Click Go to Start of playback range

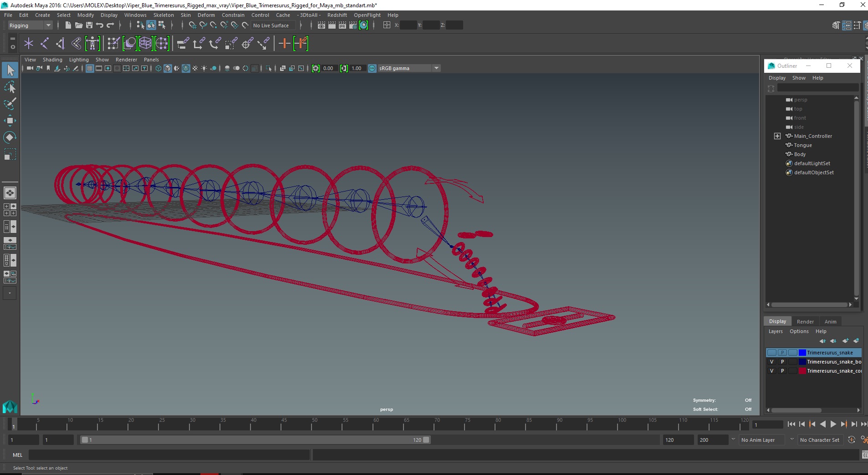(791, 424)
